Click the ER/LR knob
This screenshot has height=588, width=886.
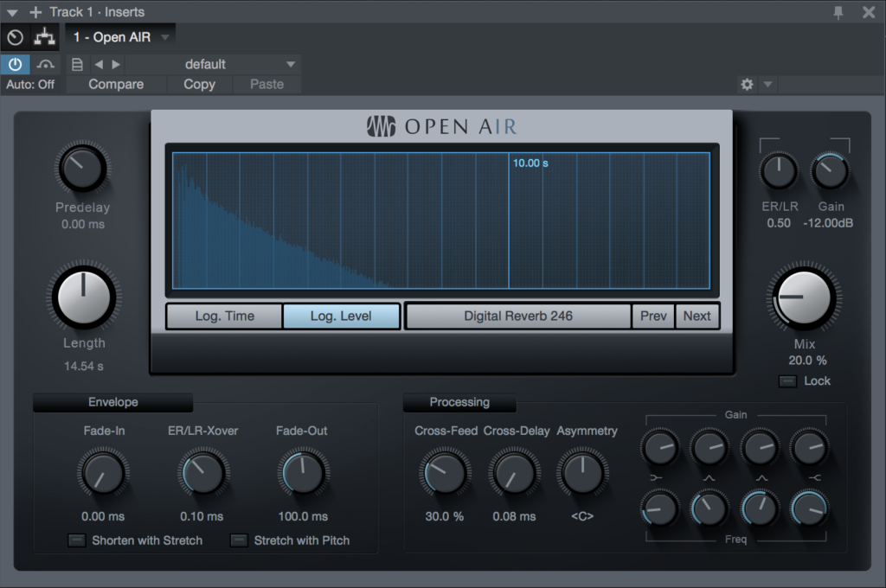coord(780,172)
